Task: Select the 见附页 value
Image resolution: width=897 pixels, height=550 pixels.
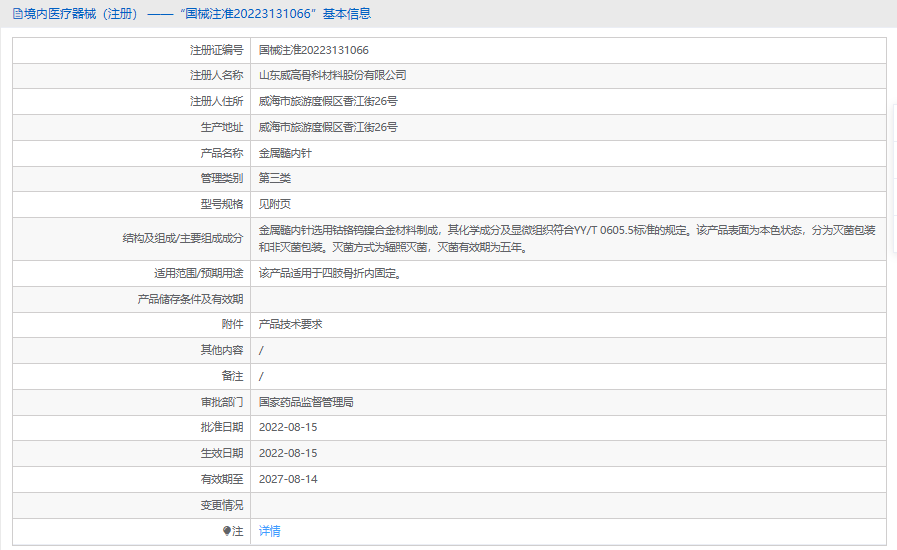Action: [x=275, y=204]
